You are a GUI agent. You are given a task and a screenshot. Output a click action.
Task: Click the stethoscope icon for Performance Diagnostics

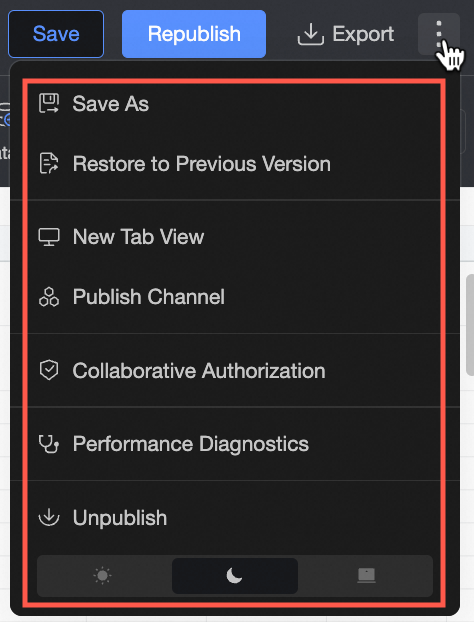(49, 444)
